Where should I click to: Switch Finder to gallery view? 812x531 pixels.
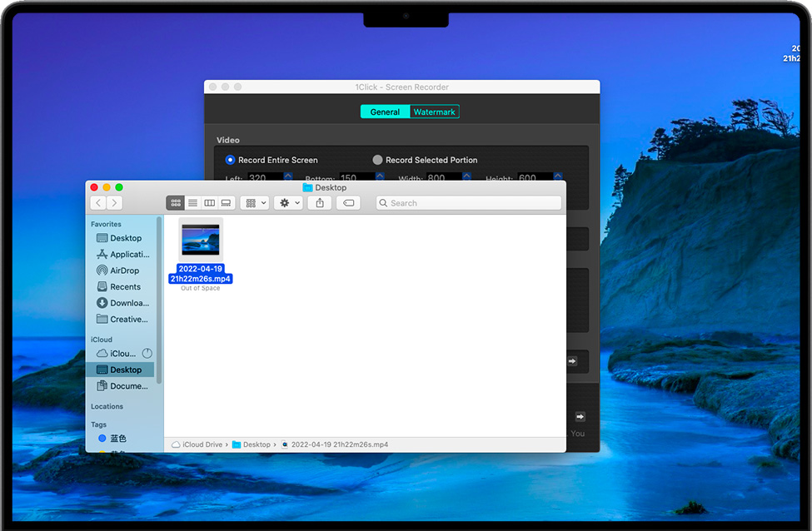(226, 203)
